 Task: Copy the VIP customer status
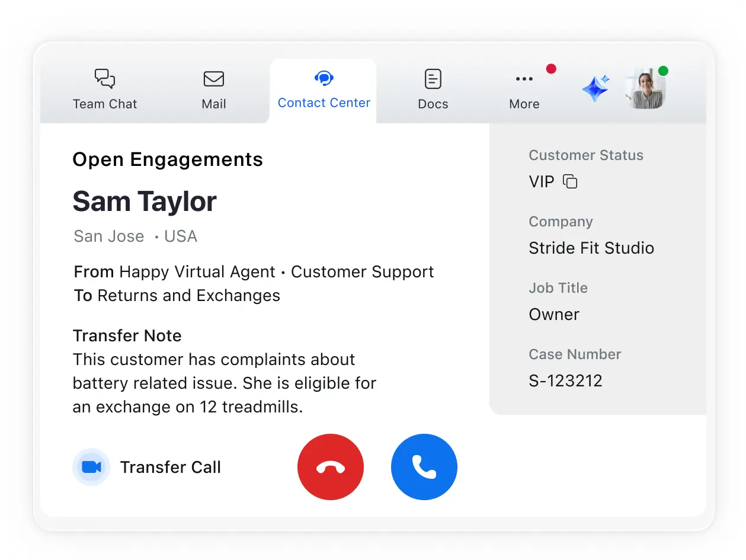[x=570, y=181]
